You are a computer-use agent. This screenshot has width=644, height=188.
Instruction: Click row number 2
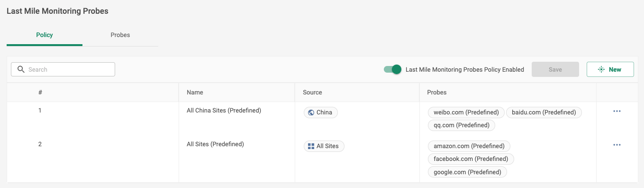pyautogui.click(x=40, y=144)
